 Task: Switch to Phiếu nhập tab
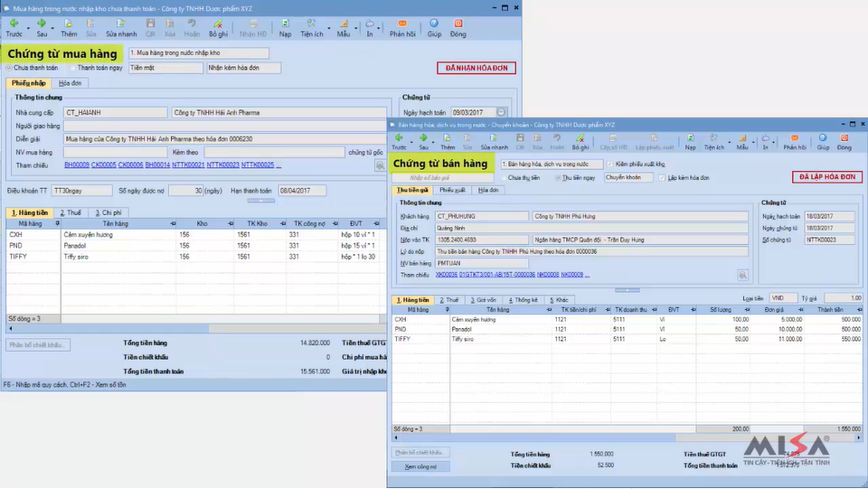coord(29,83)
